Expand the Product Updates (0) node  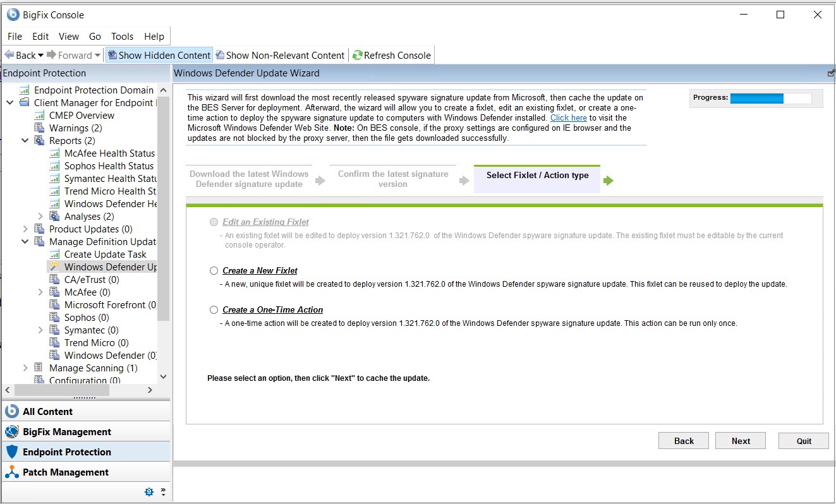[25, 229]
